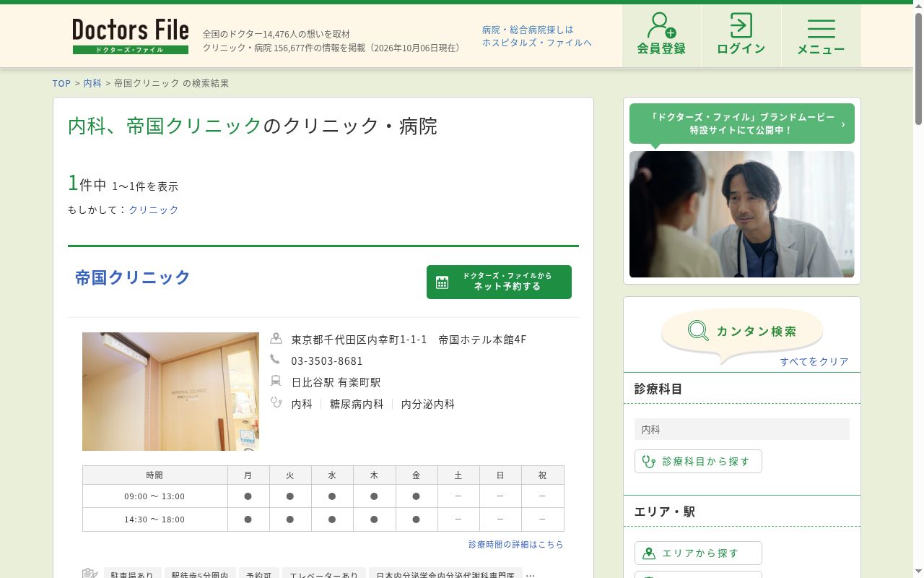Click 診療科目から探す button
Screen dimensions: 924x578
pyautogui.click(x=698, y=461)
